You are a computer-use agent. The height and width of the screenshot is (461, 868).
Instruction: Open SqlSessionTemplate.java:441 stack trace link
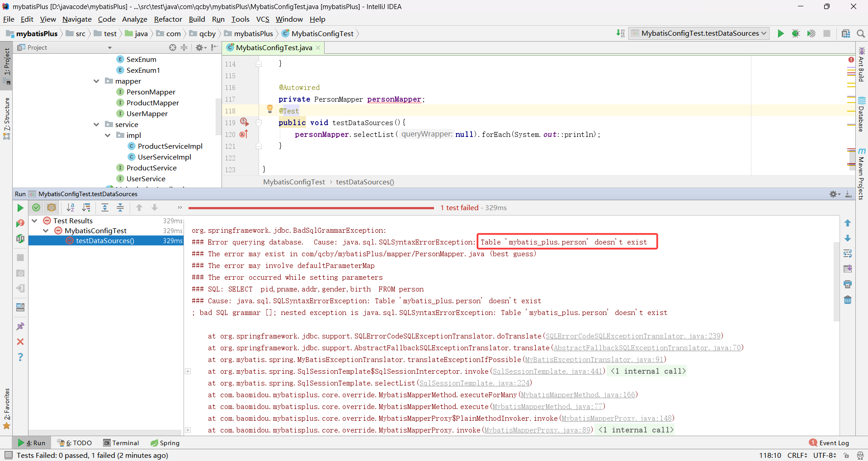547,371
